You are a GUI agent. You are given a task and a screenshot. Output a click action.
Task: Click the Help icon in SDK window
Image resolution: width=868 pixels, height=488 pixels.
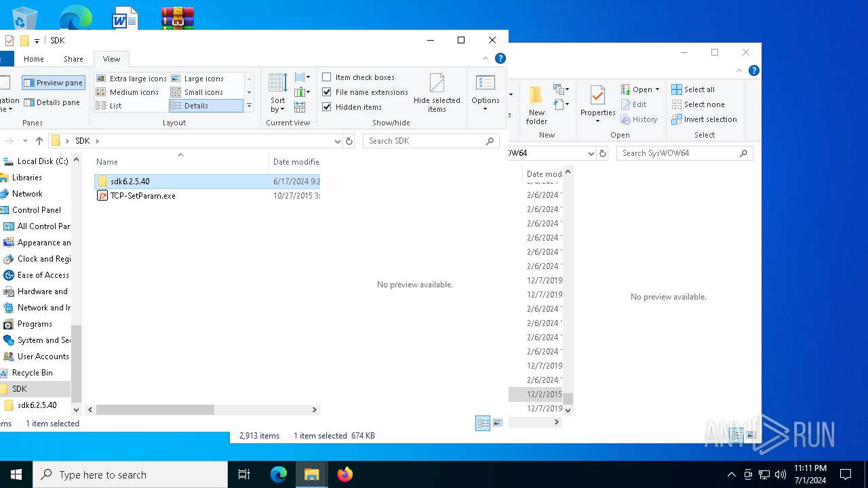click(500, 58)
